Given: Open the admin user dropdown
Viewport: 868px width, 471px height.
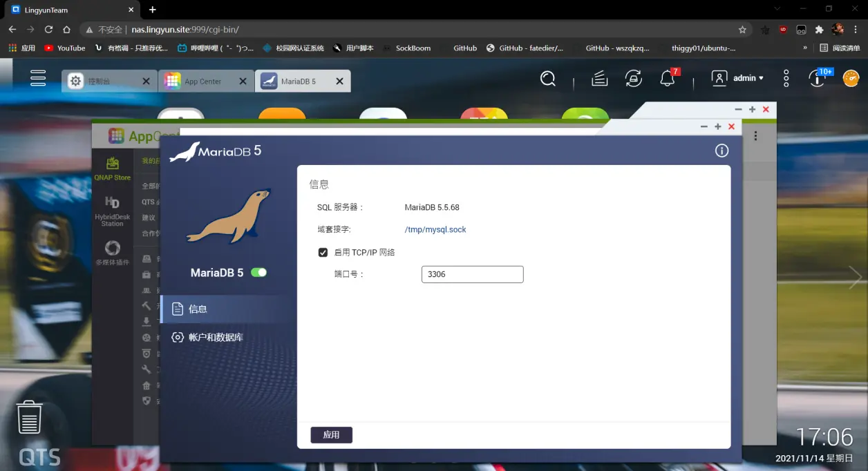Looking at the screenshot, I should 748,78.
